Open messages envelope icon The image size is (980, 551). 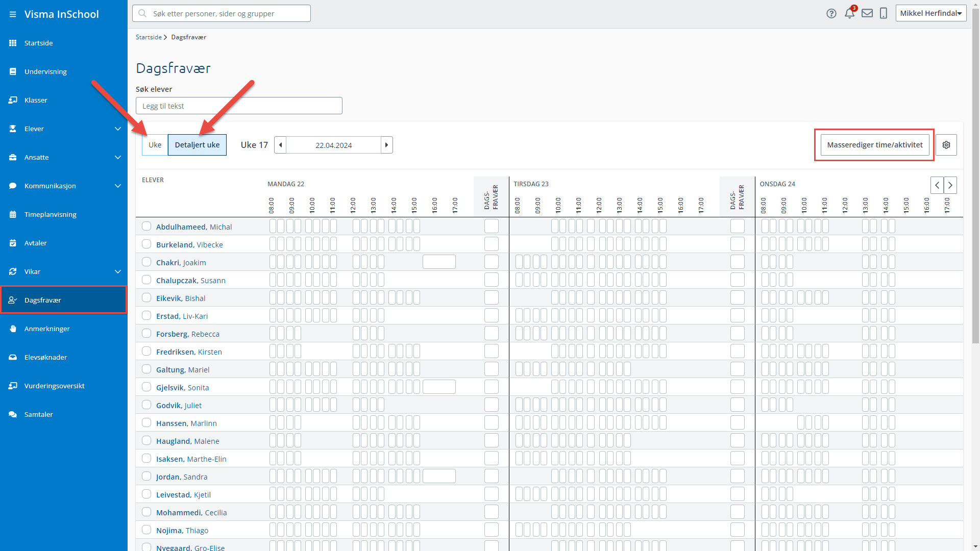click(867, 14)
